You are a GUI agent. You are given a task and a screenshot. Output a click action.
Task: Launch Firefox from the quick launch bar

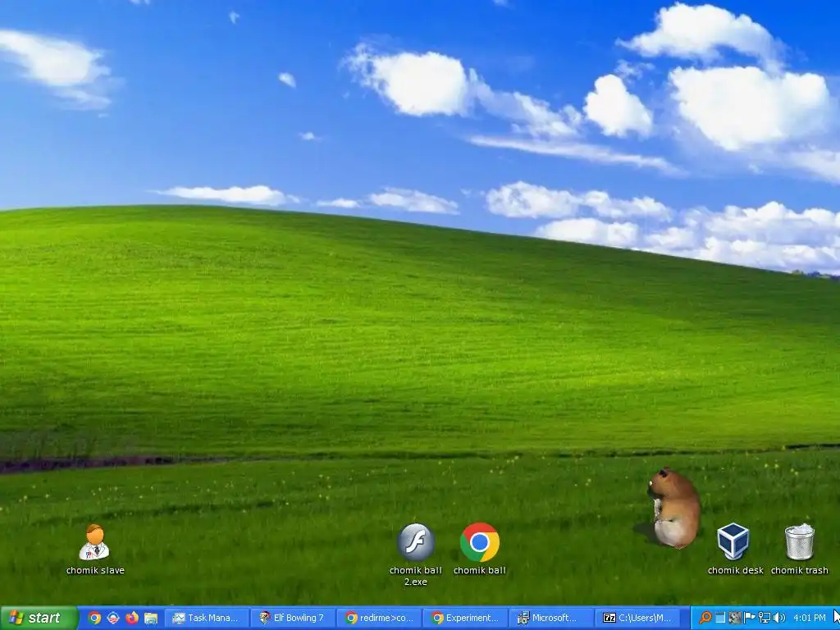(x=132, y=618)
